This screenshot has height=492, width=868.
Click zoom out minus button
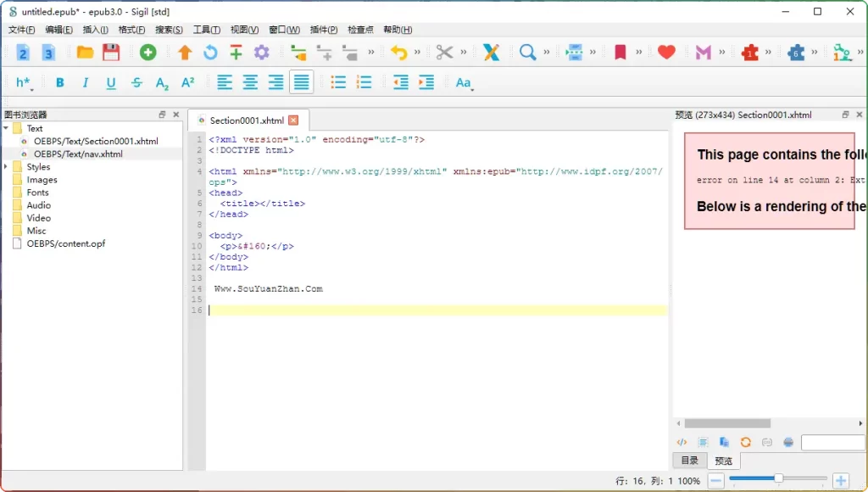tap(715, 481)
